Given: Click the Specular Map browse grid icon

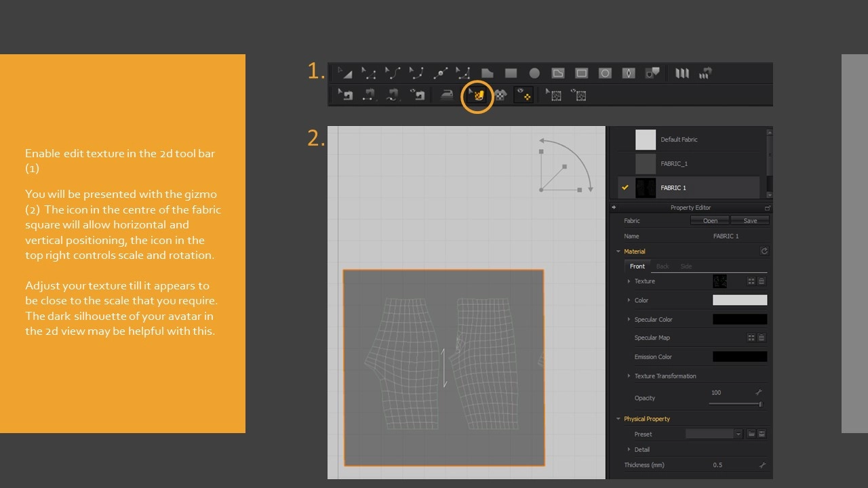Looking at the screenshot, I should 751,338.
